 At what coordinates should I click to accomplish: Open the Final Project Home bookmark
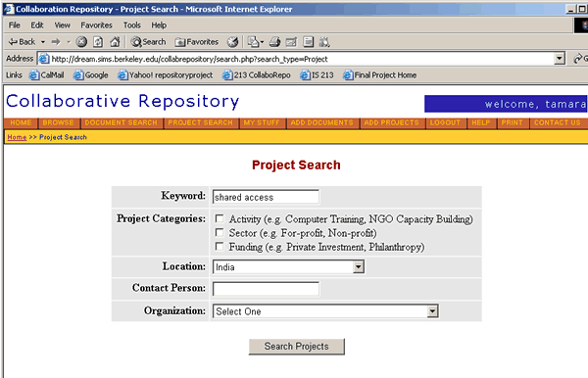pos(380,75)
